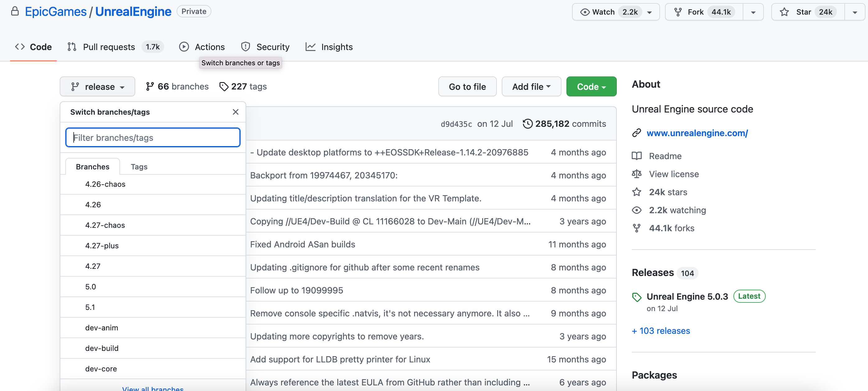Expand the Fork dropdown arrow

point(753,12)
